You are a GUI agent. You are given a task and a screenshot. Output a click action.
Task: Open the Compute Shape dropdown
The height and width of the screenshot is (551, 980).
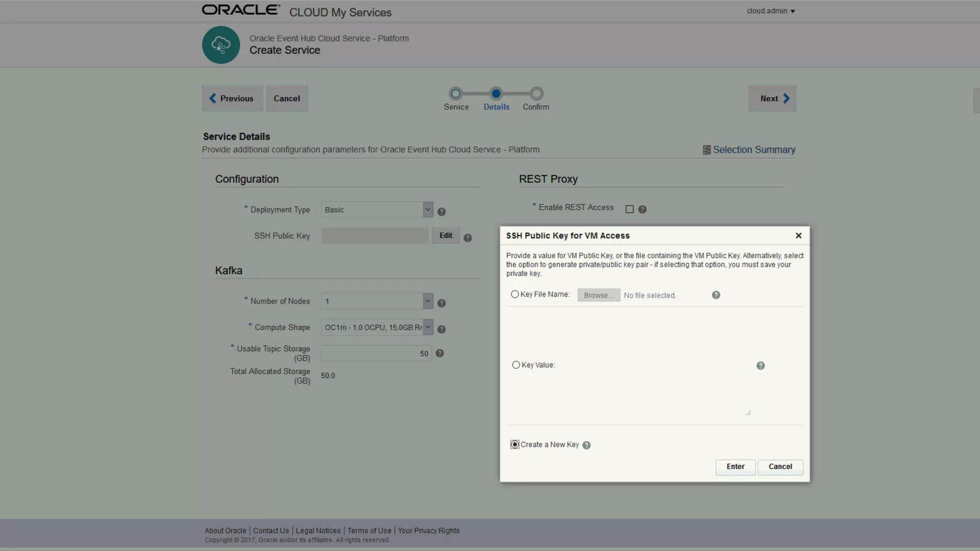(x=427, y=327)
